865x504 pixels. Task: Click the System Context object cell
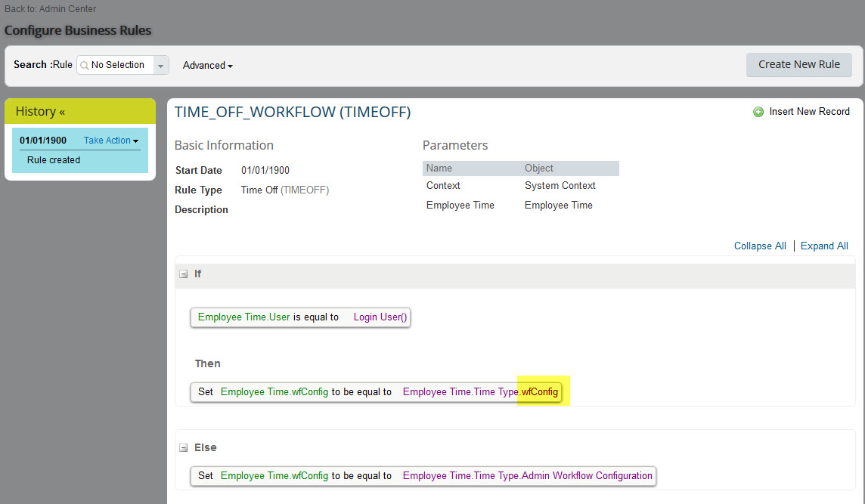point(560,186)
